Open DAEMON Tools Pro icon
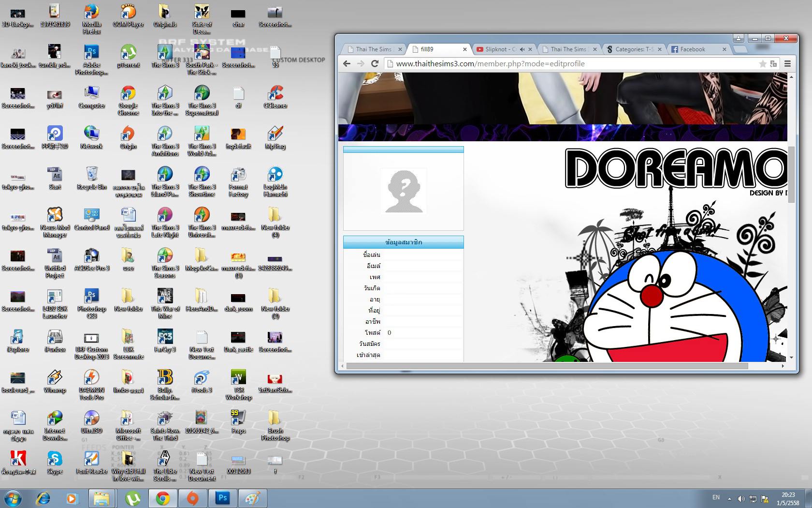812x508 pixels. (91, 385)
